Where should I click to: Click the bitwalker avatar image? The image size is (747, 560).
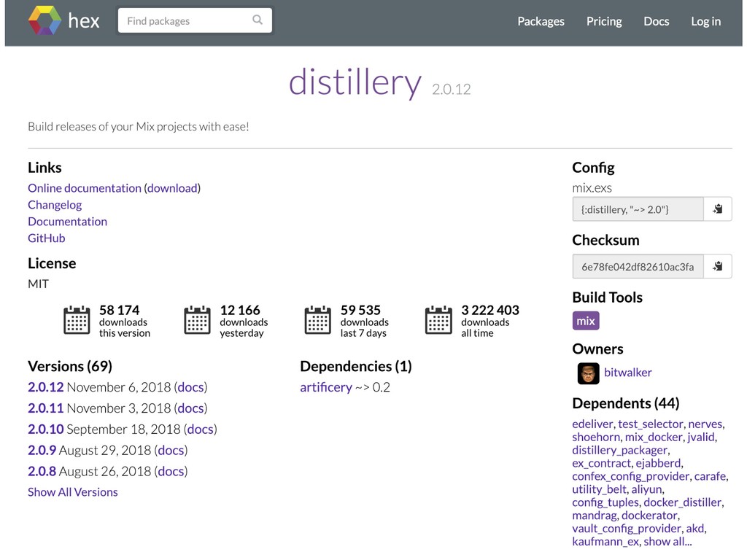point(588,373)
